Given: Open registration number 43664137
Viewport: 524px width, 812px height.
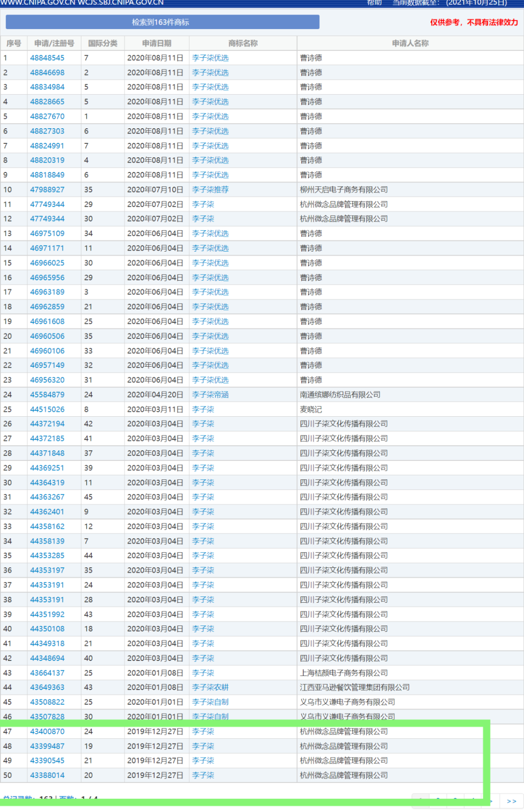Looking at the screenshot, I should coord(47,673).
